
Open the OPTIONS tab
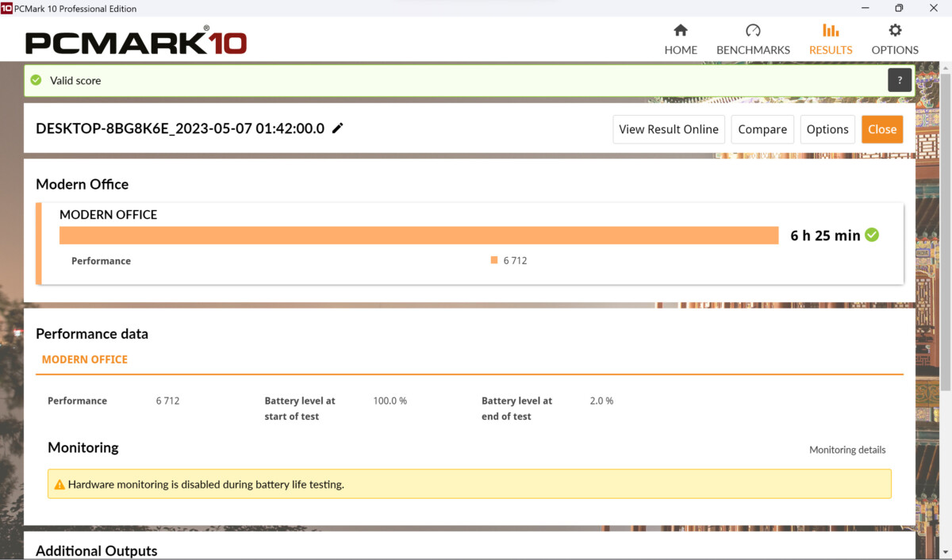[x=895, y=40]
